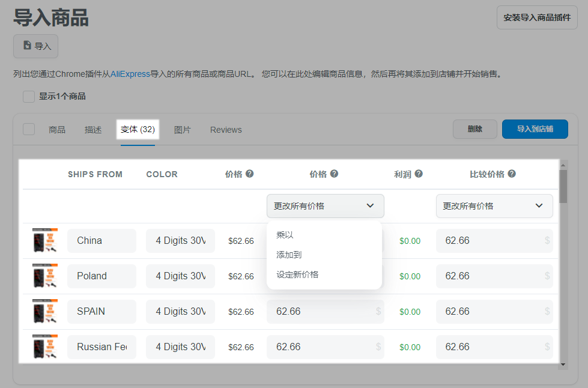588x388 pixels.
Task: Click the variants table vertical scrollbar
Action: 563,187
